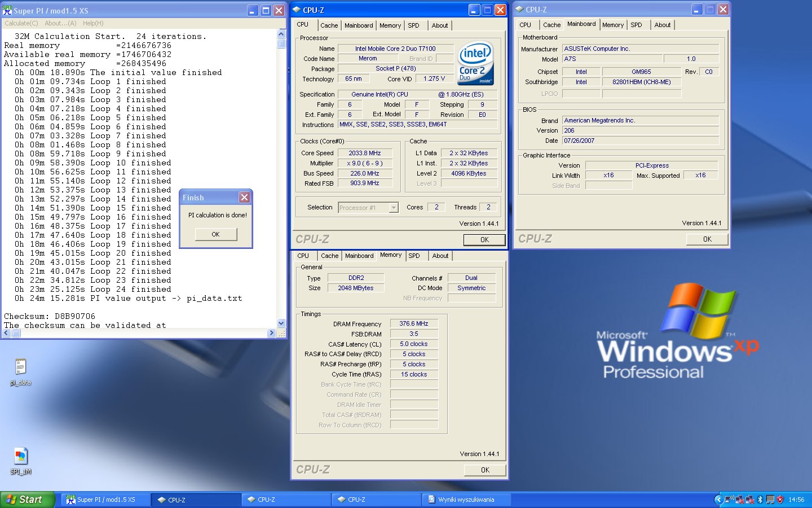
Task: Click the touchpad device tray icon
Action: [770, 500]
